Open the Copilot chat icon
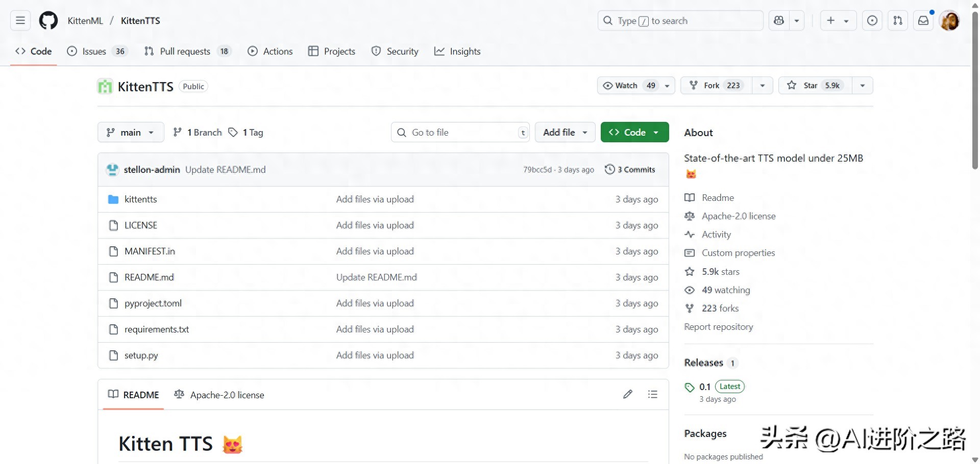 pyautogui.click(x=779, y=21)
